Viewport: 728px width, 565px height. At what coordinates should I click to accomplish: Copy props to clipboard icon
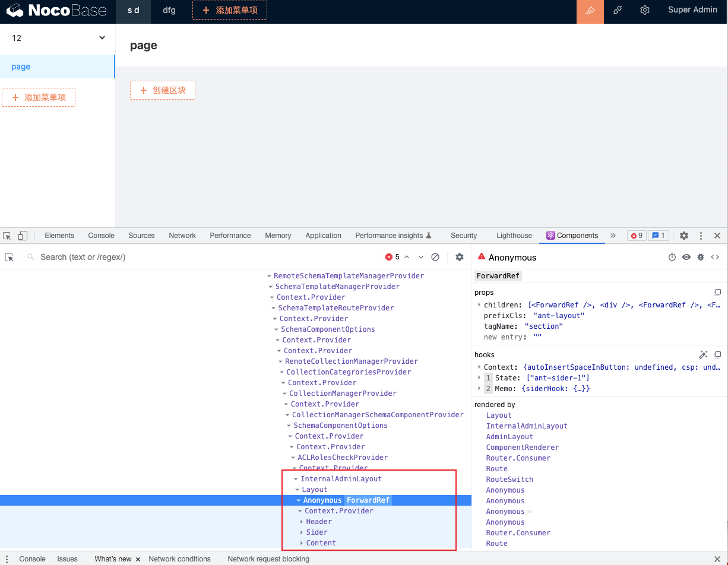coord(717,293)
